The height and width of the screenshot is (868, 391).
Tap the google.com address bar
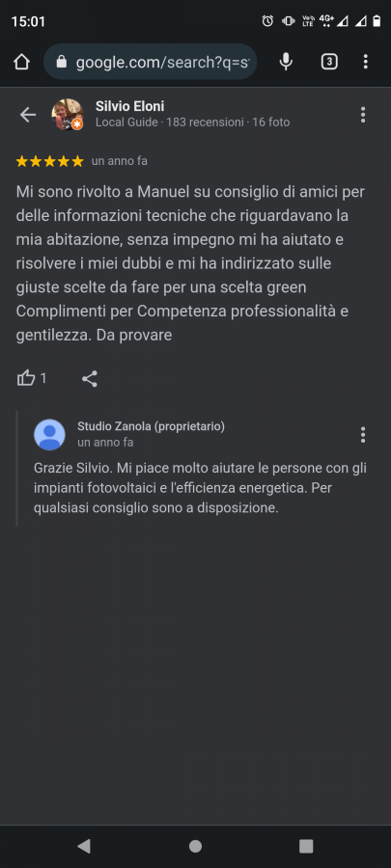[x=150, y=62]
